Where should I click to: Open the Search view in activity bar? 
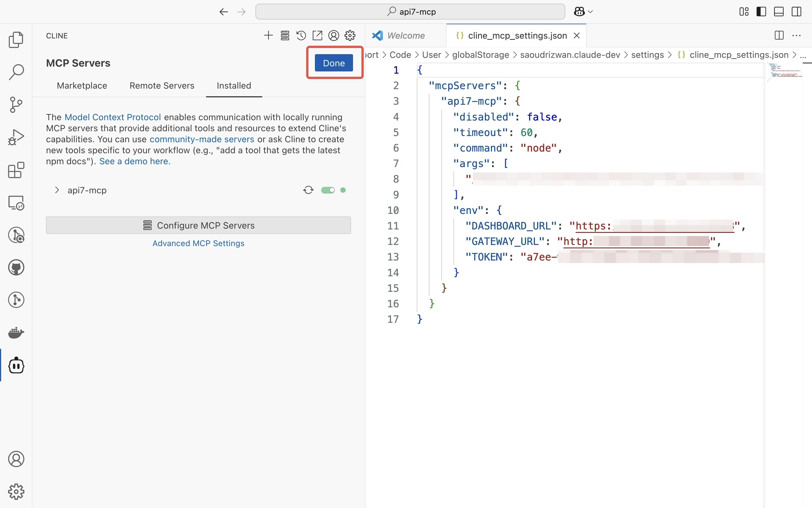coord(16,72)
